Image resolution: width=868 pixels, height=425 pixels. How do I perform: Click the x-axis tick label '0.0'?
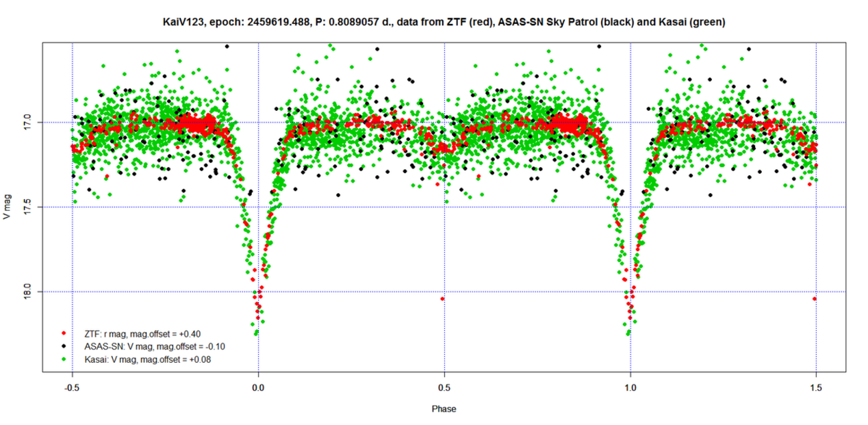click(258, 389)
